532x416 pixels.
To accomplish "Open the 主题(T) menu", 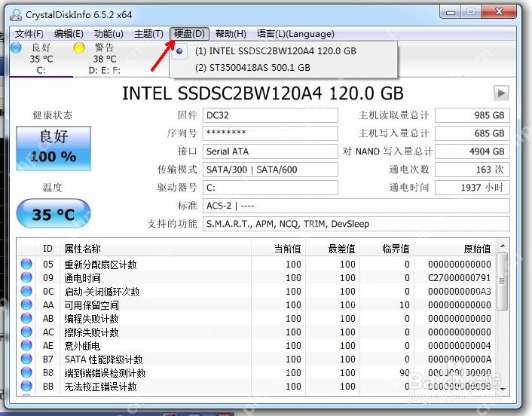I will click(x=148, y=34).
